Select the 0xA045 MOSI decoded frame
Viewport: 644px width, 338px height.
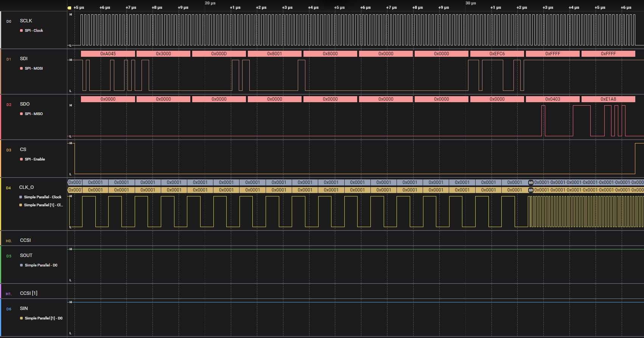tap(108, 54)
